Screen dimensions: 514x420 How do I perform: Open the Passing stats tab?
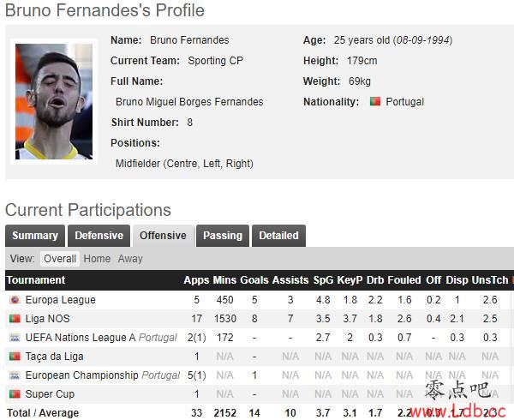click(223, 236)
